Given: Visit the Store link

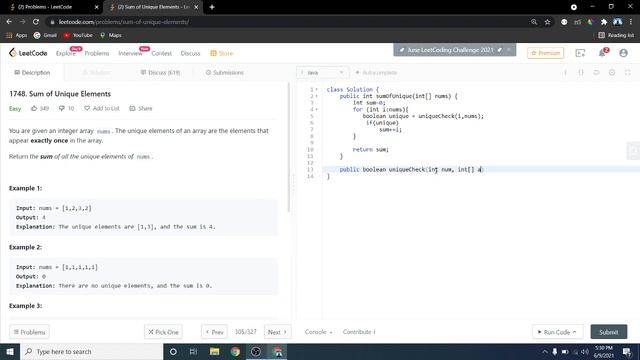Looking at the screenshot, I should 222,53.
